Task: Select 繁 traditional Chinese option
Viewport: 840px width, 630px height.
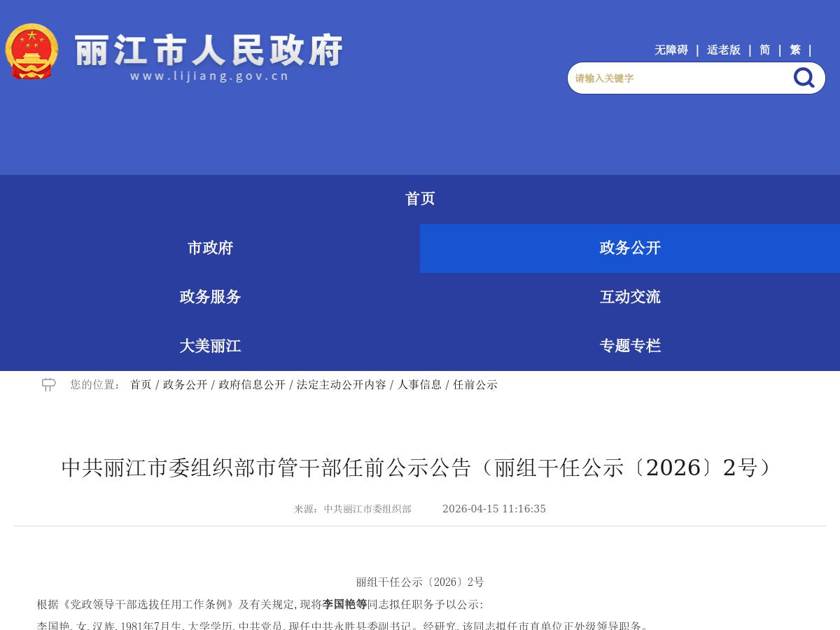Action: pyautogui.click(x=794, y=50)
